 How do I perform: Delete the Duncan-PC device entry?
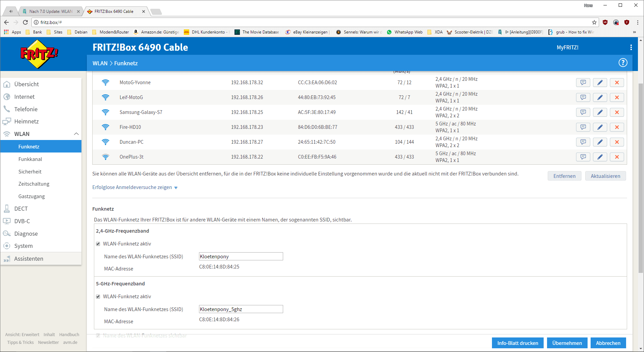[x=617, y=142]
